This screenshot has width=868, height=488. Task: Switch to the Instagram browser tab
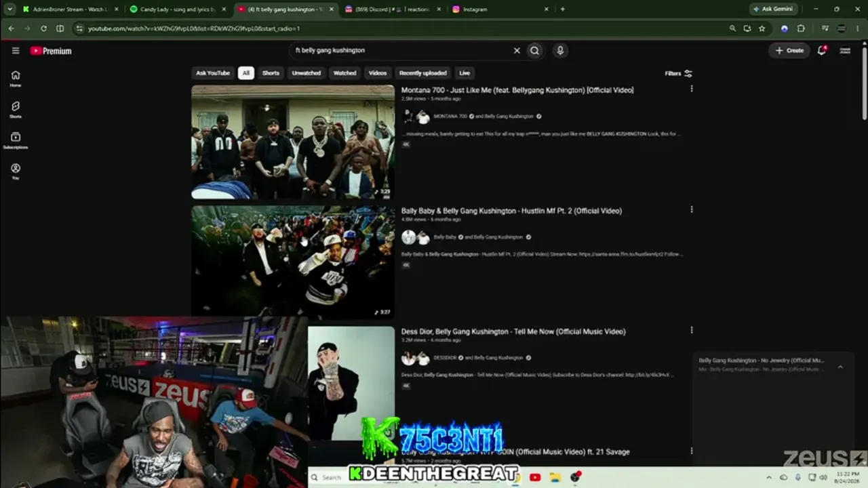(x=500, y=9)
